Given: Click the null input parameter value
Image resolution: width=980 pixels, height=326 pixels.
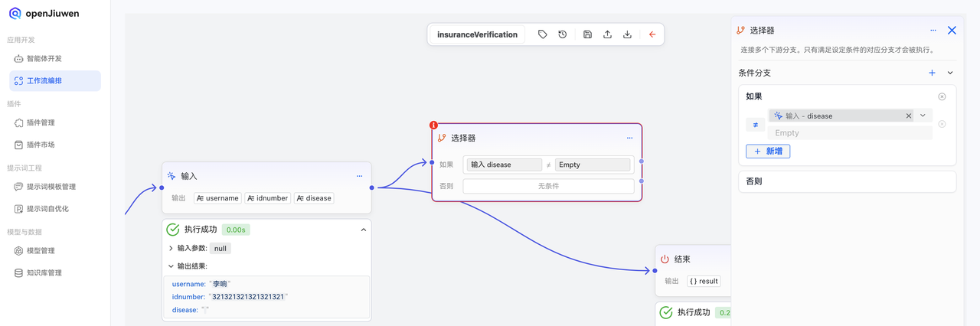Looking at the screenshot, I should pyautogui.click(x=220, y=248).
